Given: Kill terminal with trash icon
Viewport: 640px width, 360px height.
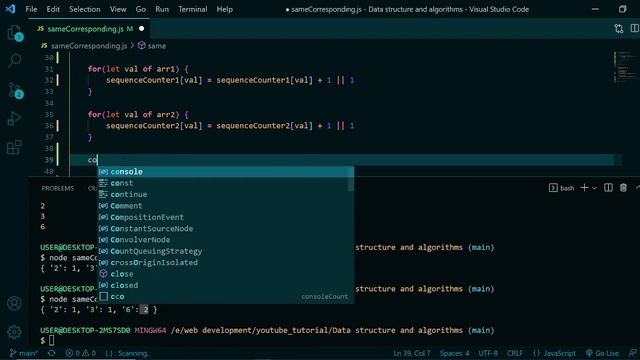Looking at the screenshot, I should pyautogui.click(x=623, y=187).
